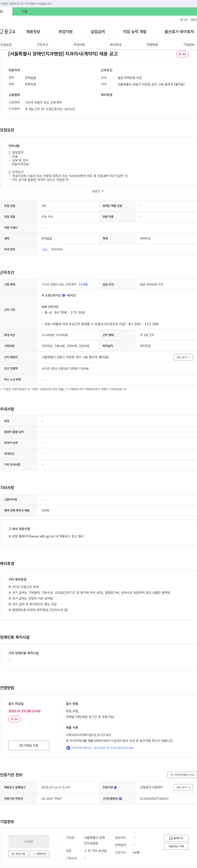This screenshot has width=197, height=868.
Task: Click the D-15 badge next to the title
Action: (x=183, y=54)
